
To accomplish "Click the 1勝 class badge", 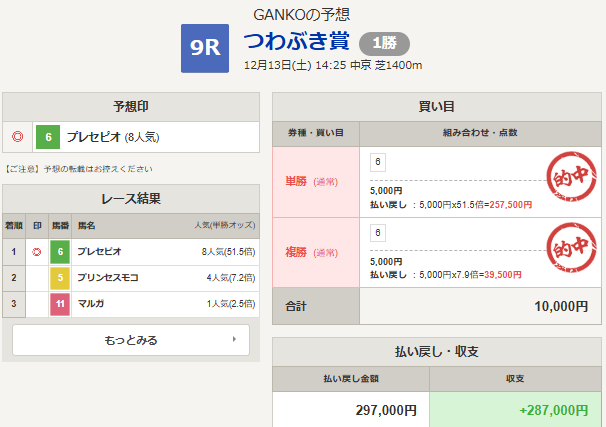I will tap(384, 43).
